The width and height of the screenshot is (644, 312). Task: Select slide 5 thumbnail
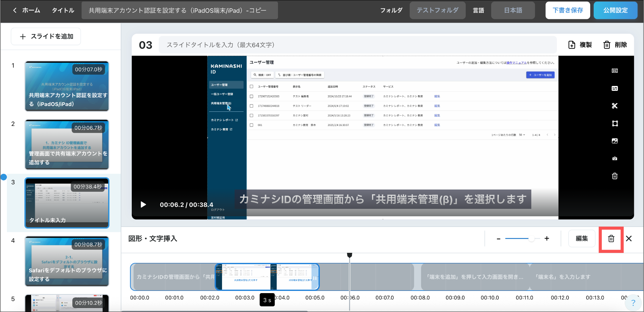(x=67, y=303)
